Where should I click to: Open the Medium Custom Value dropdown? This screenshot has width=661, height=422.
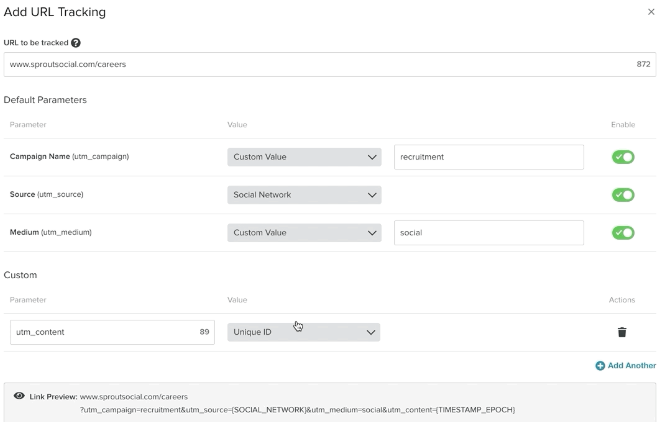pyautogui.click(x=304, y=233)
